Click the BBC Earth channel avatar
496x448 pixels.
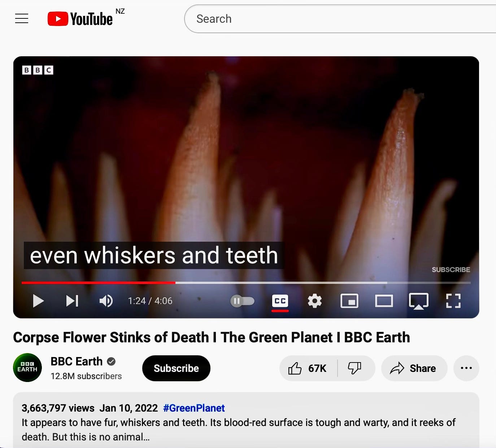27,368
